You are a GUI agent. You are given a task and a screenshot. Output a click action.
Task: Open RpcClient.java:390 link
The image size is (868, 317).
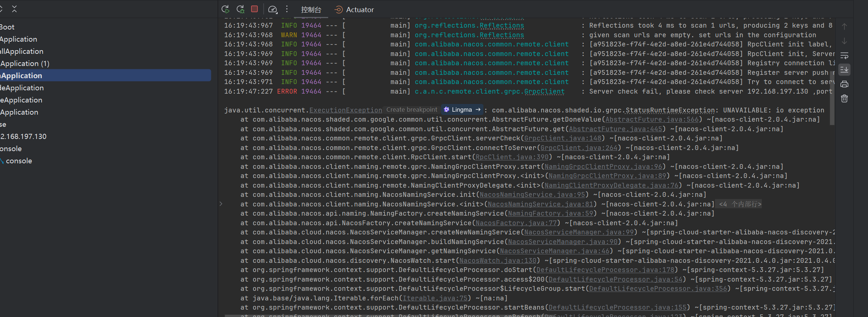[512, 157]
